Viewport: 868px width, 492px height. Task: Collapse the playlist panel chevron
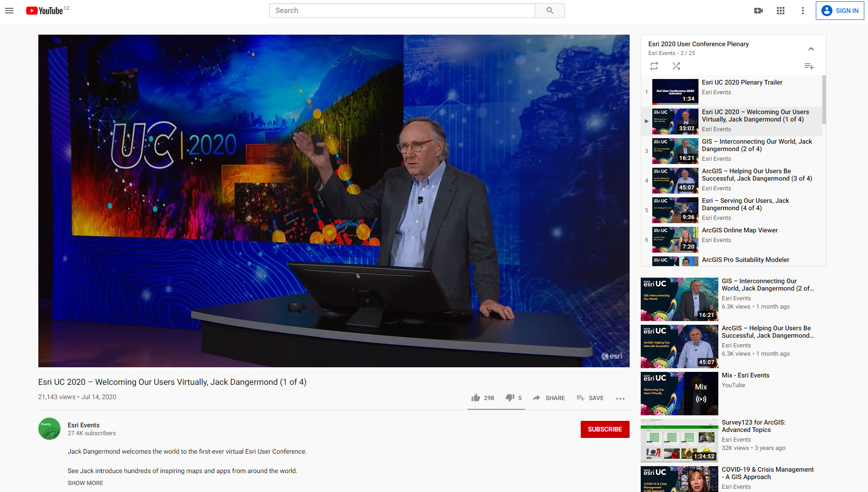click(x=811, y=49)
